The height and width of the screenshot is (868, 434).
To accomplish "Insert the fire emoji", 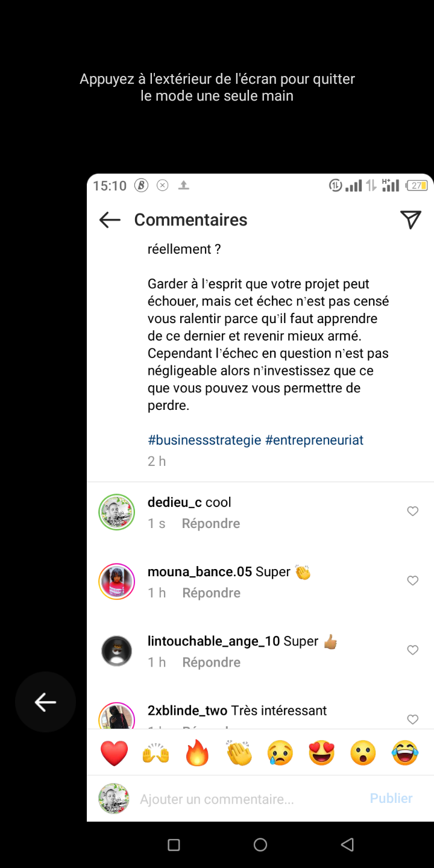I will pyautogui.click(x=197, y=753).
